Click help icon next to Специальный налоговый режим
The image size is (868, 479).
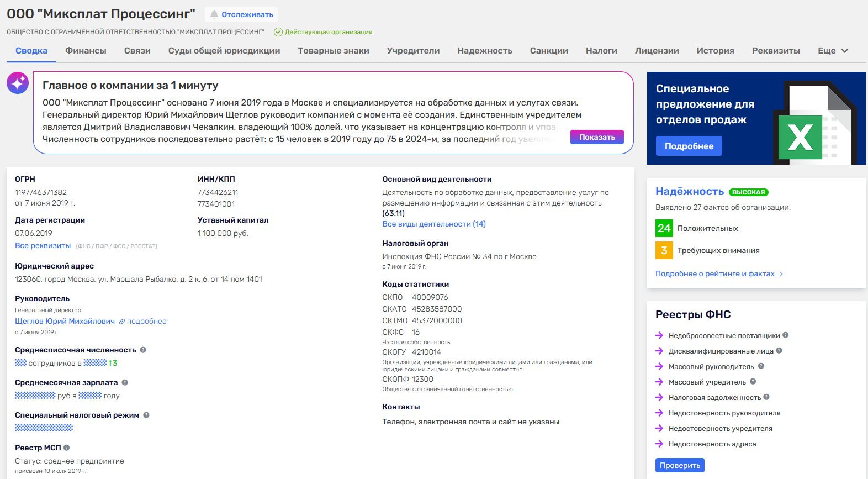coord(146,415)
